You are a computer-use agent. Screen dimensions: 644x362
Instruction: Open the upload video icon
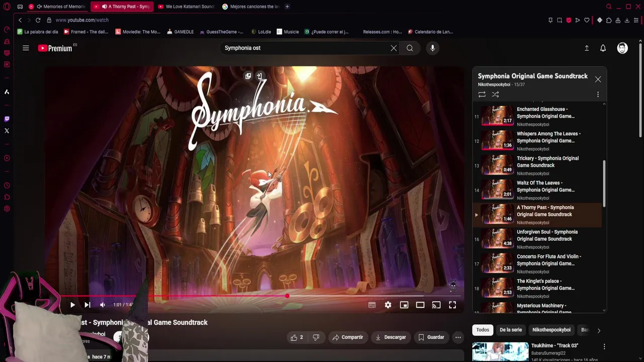(x=586, y=48)
